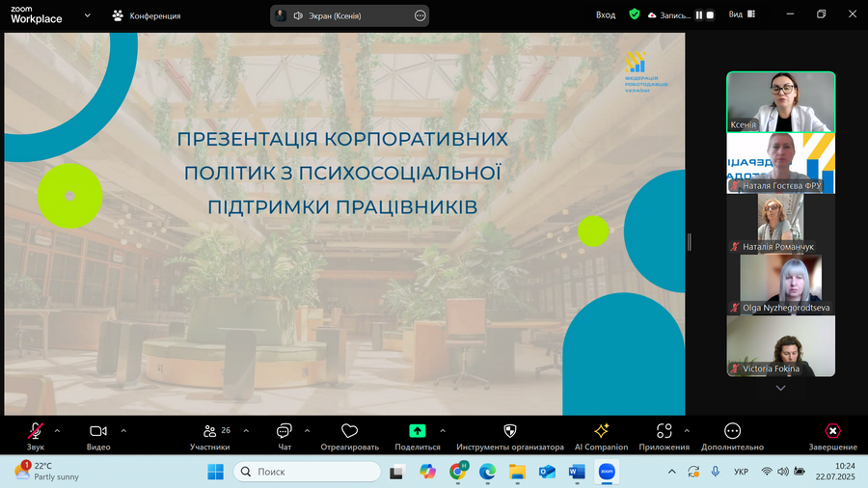
Task: Open the Участники participants panel
Action: point(210,435)
